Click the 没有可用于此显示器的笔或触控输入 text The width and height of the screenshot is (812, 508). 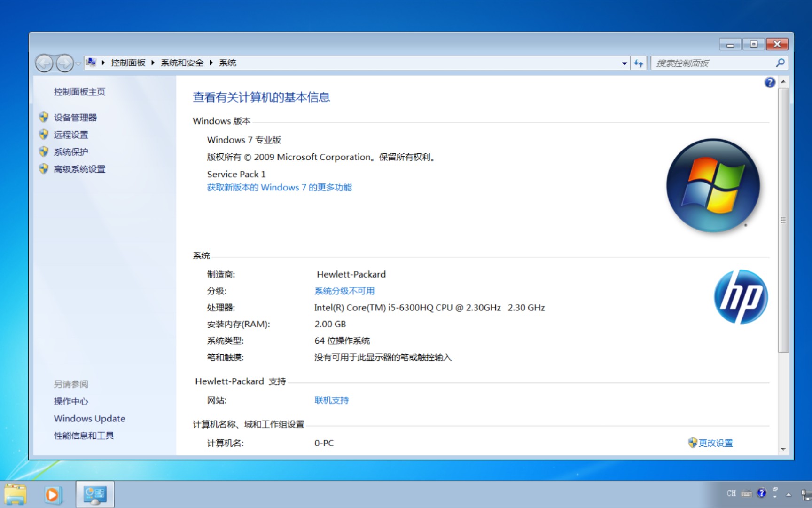383,357
